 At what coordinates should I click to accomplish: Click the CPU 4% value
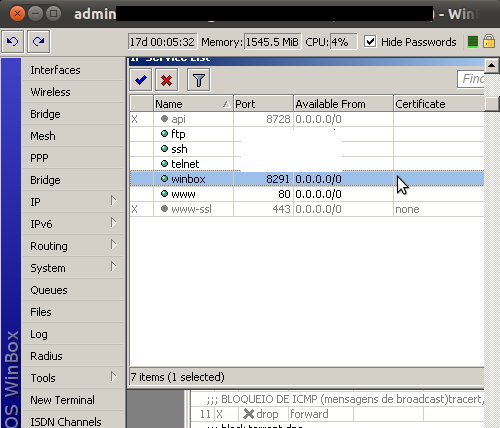343,42
